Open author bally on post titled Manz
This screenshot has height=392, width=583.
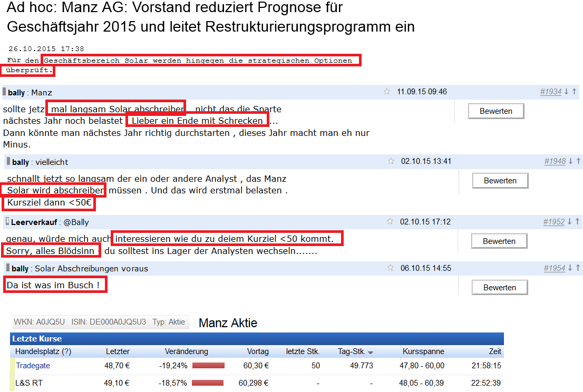point(16,93)
